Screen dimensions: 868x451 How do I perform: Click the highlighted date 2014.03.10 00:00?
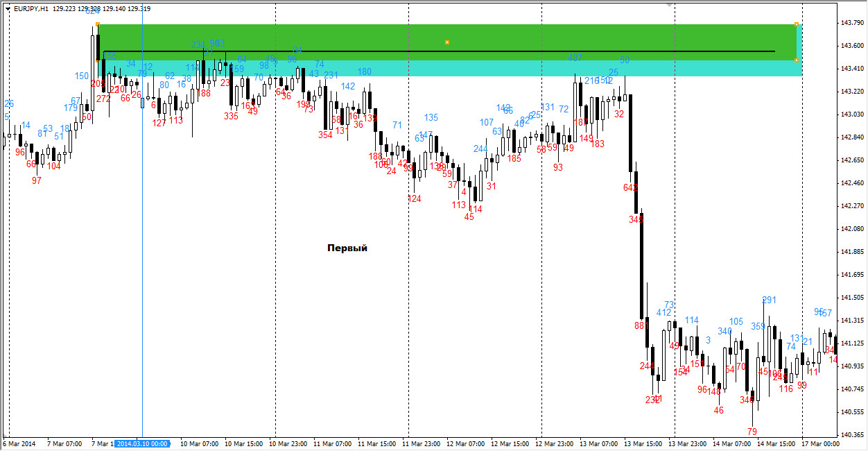tap(142, 443)
